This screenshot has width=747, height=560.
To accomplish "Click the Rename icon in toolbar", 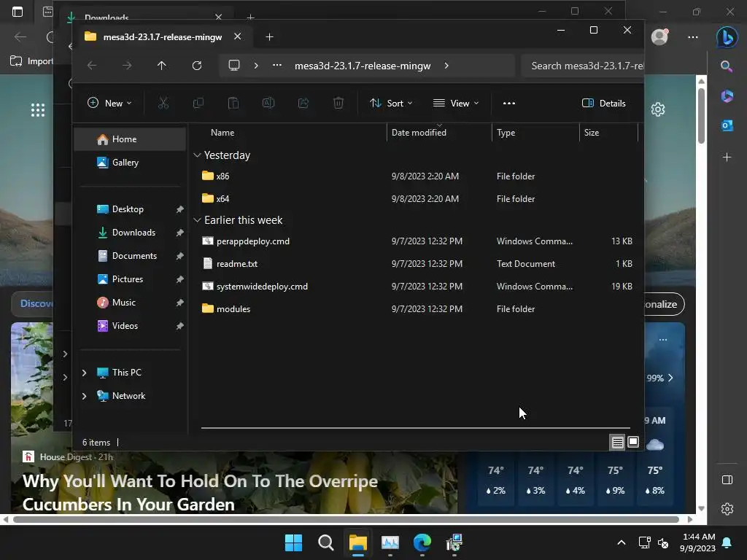I will pyautogui.click(x=268, y=103).
